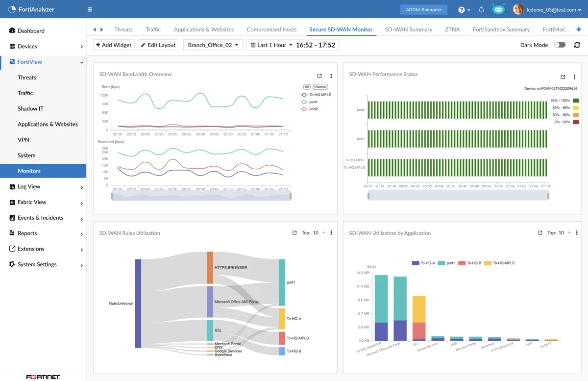Screen dimensions: 588x381
Task: Click the ADOM: Enterprise button
Action: (424, 9)
